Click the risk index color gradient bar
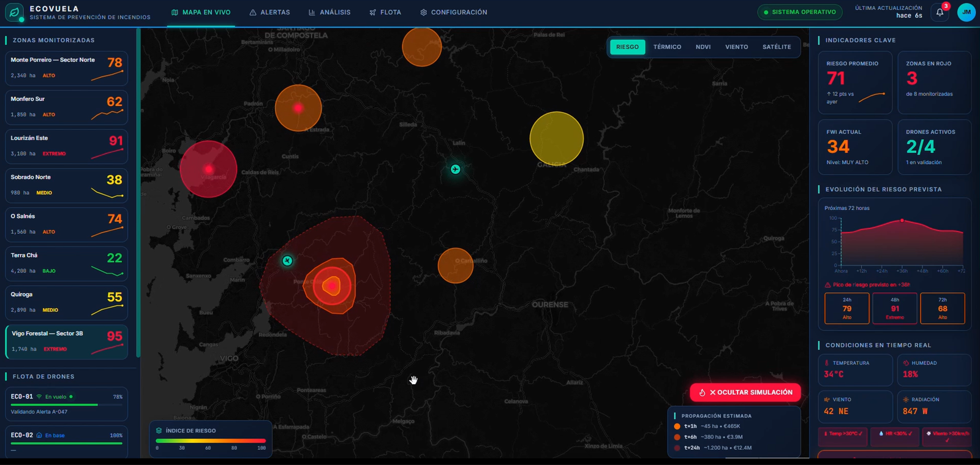The image size is (980, 465). point(211,440)
